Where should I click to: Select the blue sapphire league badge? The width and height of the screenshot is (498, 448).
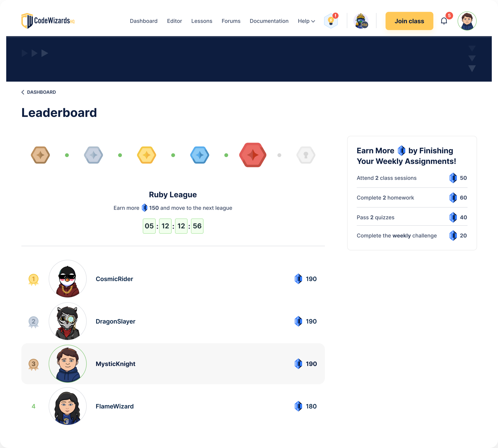(x=200, y=155)
